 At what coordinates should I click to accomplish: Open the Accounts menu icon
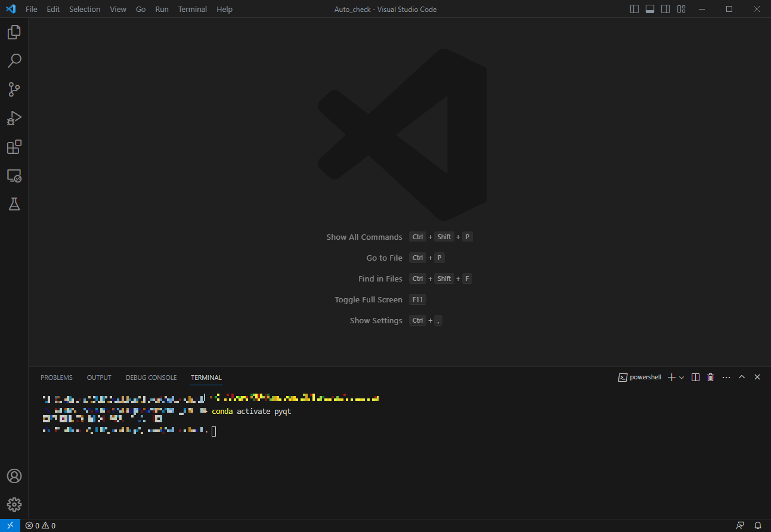(x=14, y=476)
